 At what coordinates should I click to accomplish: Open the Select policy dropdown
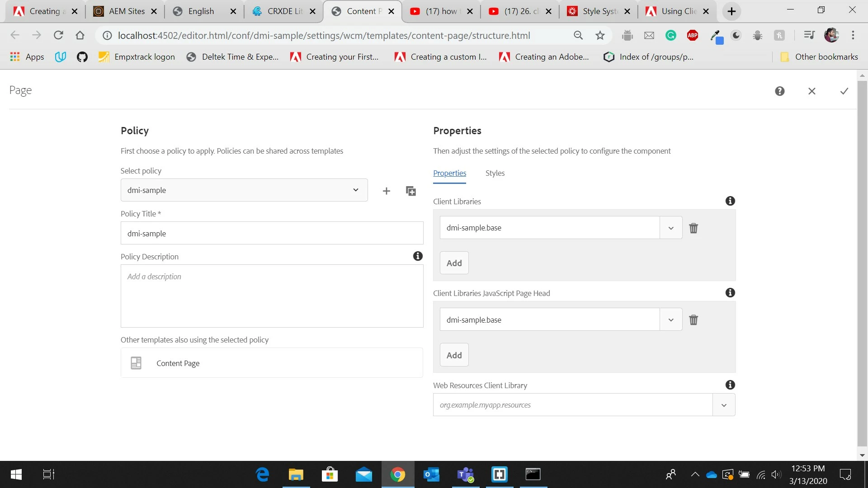point(244,190)
